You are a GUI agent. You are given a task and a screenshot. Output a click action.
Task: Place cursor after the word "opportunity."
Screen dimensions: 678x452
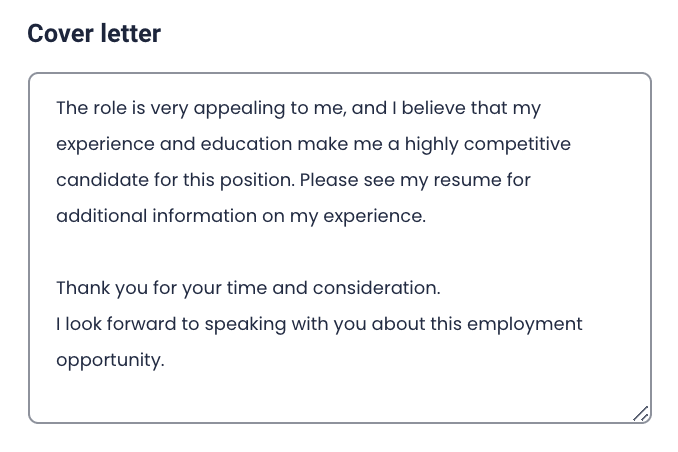(x=166, y=360)
